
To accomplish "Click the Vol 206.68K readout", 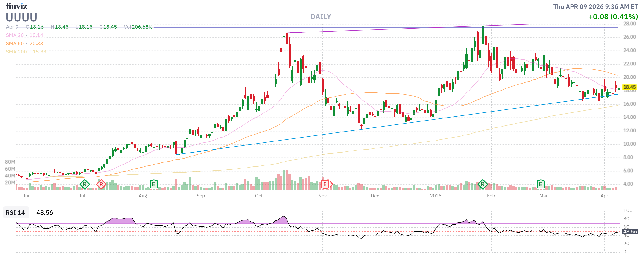I will click(138, 27).
